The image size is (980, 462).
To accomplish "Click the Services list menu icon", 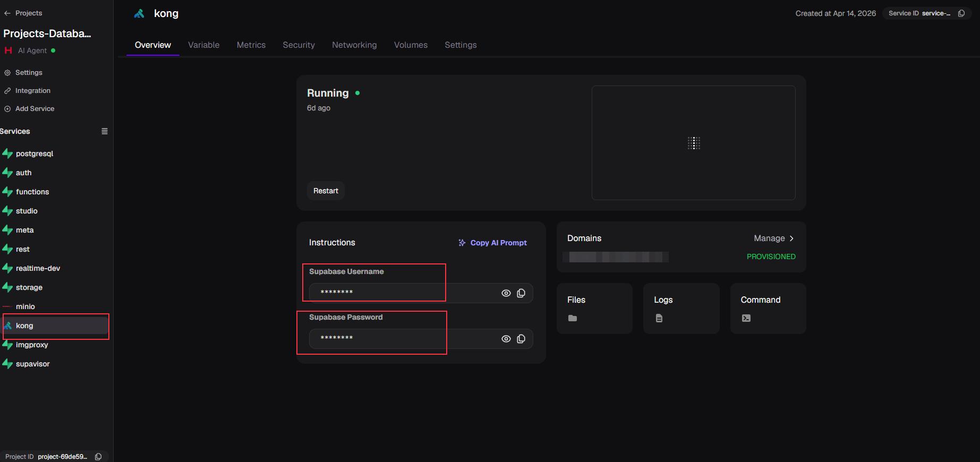I will (x=105, y=131).
